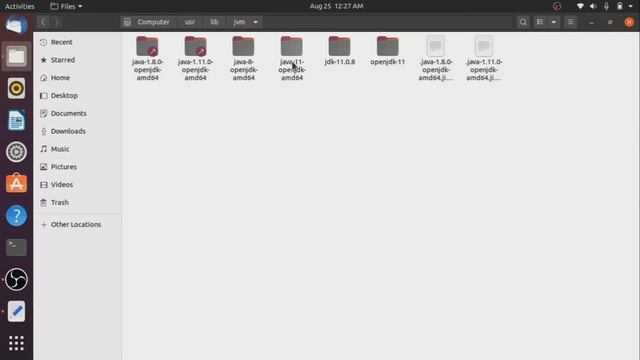Open the text editor in the dock
The width and height of the screenshot is (640, 360).
[x=16, y=311]
